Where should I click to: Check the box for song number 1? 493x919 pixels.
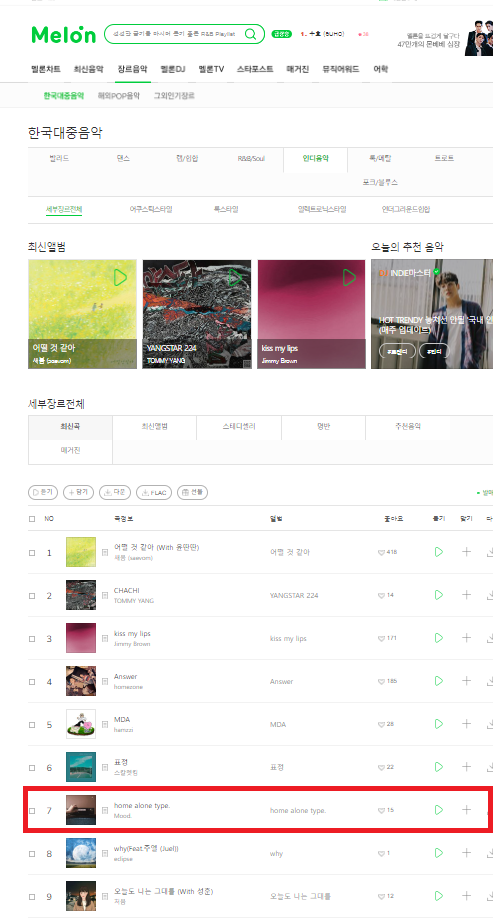pos(32,553)
